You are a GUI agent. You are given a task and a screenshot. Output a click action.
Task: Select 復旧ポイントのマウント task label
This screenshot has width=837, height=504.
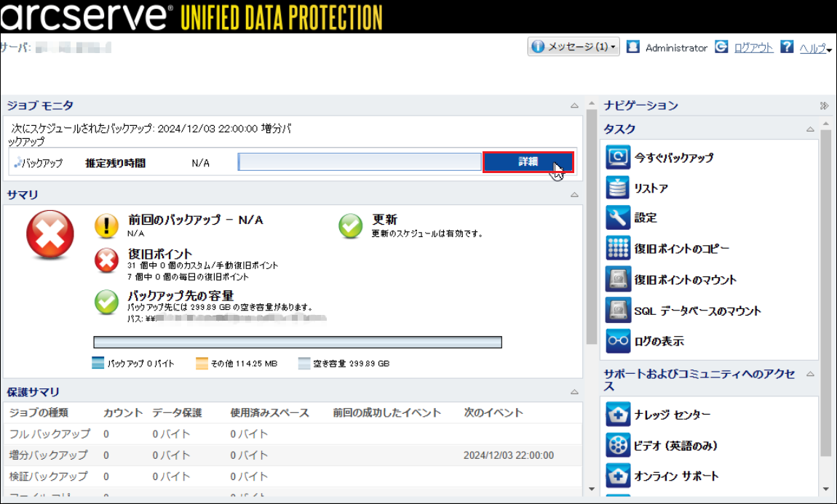686,279
